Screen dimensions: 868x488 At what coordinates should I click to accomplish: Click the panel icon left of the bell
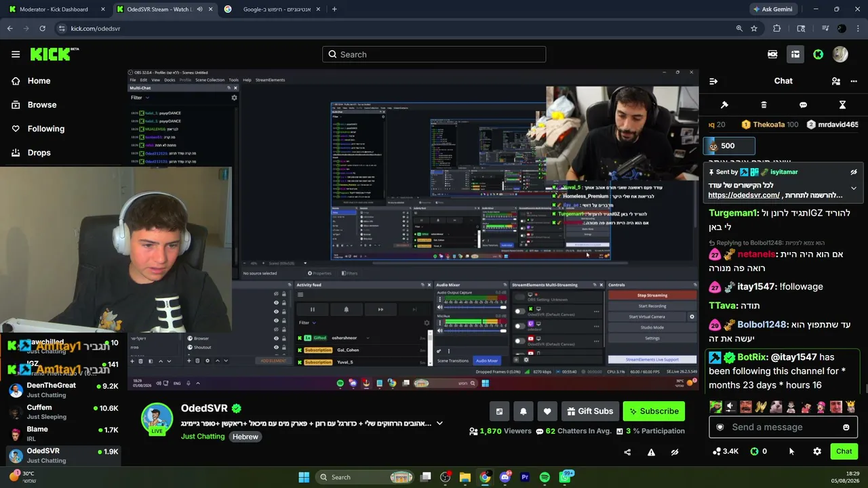[499, 411]
